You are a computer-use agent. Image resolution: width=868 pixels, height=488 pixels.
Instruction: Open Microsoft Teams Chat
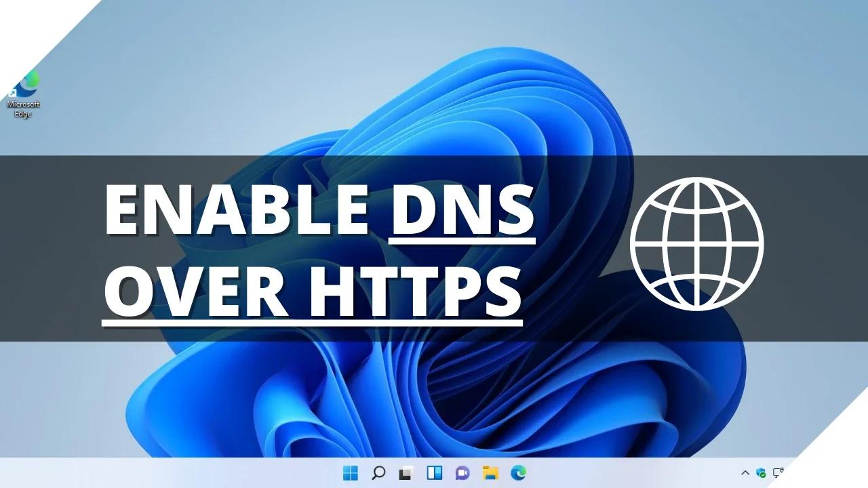point(461,472)
